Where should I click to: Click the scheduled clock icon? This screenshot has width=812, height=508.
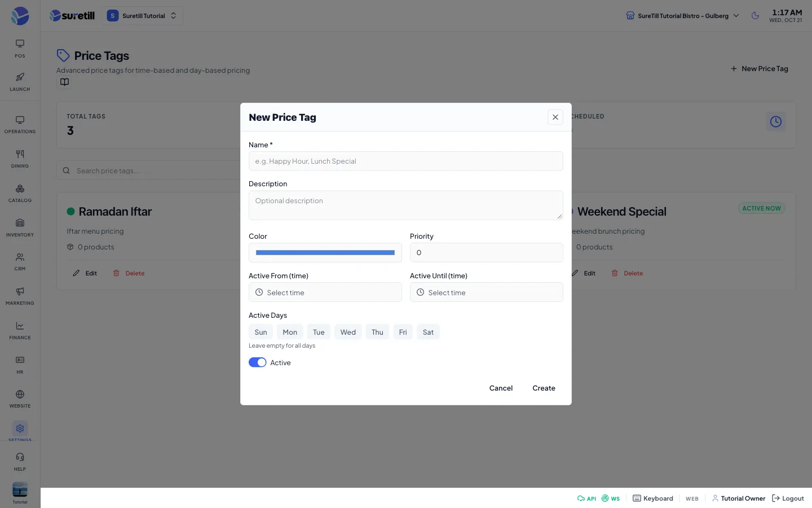tap(776, 121)
